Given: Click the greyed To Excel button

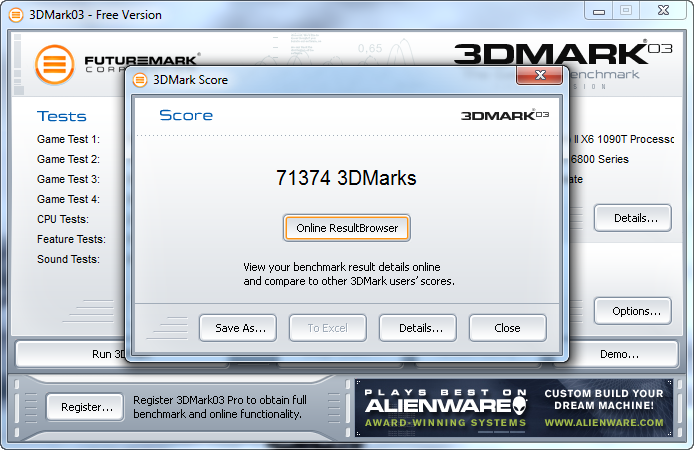Looking at the screenshot, I should tap(328, 328).
